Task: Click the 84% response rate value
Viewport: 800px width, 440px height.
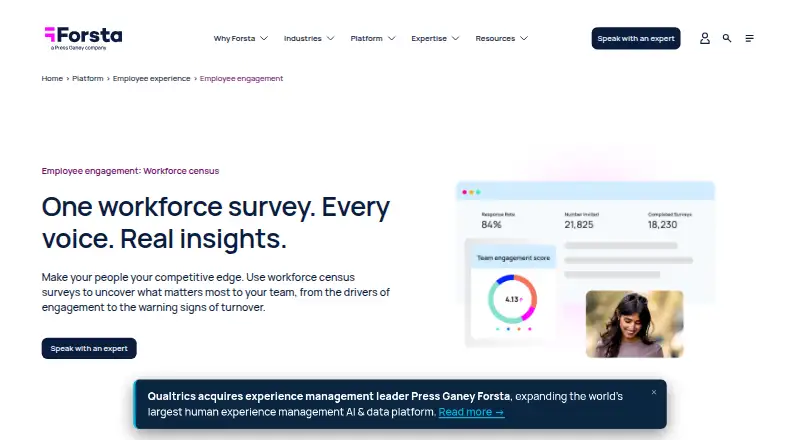Action: (491, 225)
